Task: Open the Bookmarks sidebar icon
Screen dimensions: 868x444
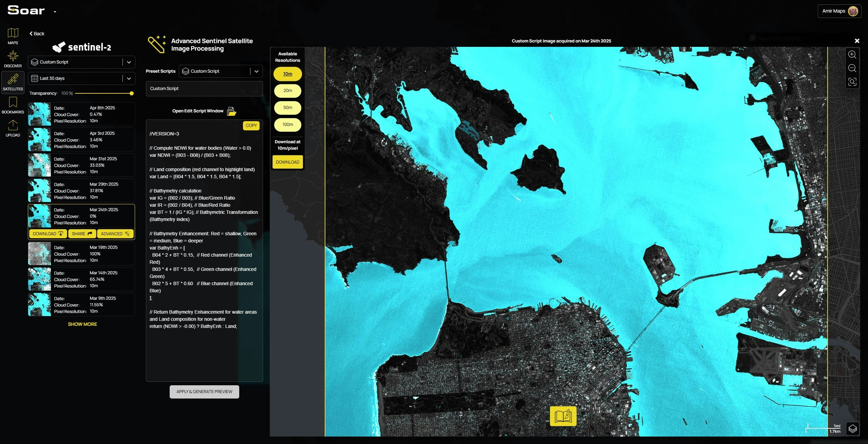Action: pos(13,105)
